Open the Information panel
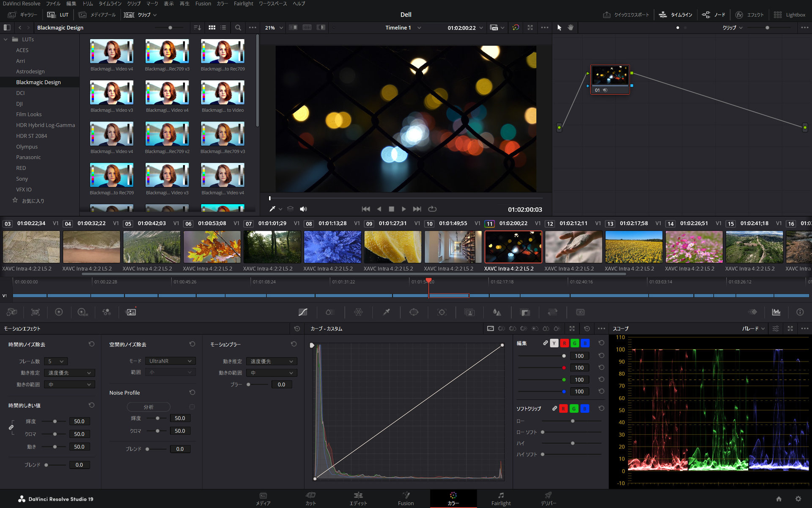The height and width of the screenshot is (508, 812). click(x=800, y=312)
